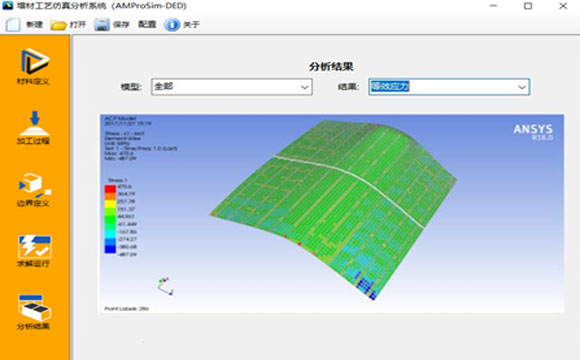Open the 材料定义 sidebar section
The width and height of the screenshot is (580, 360).
point(34,61)
